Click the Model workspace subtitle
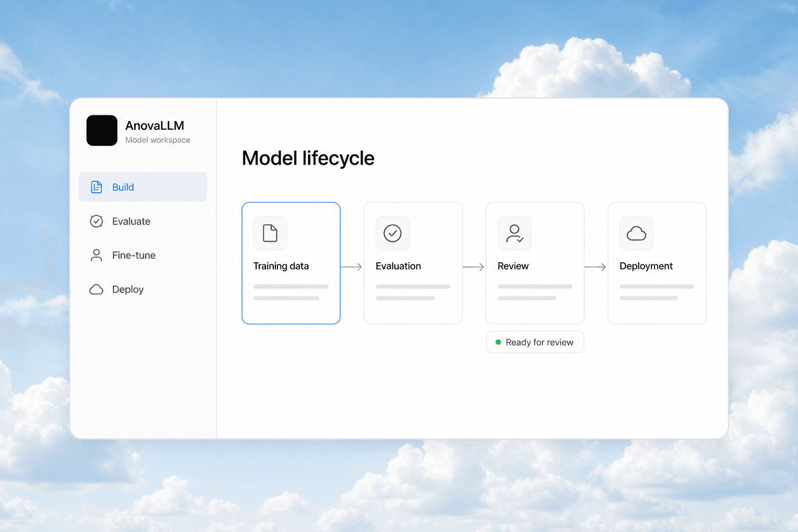798x532 pixels. [x=158, y=140]
